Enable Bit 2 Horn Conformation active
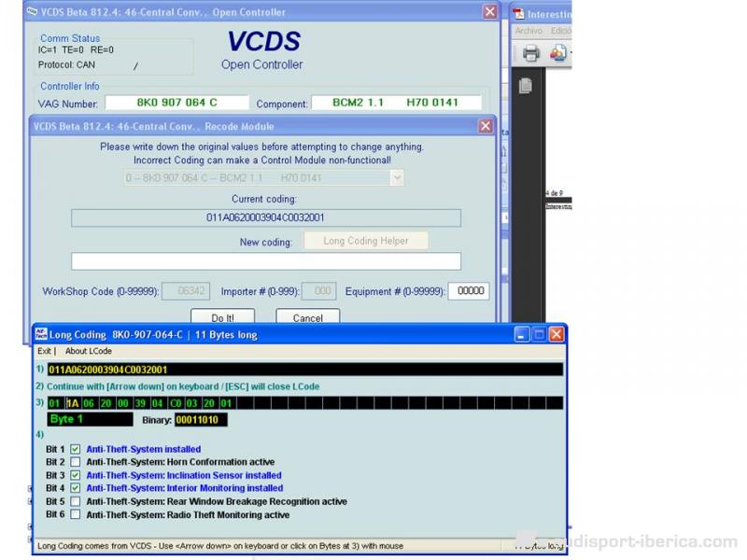 76,462
